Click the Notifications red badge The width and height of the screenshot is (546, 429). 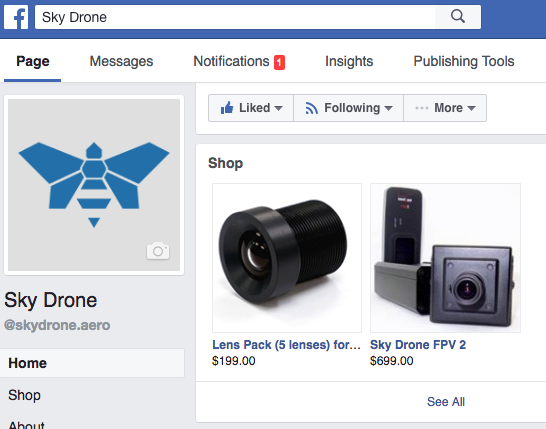[279, 63]
